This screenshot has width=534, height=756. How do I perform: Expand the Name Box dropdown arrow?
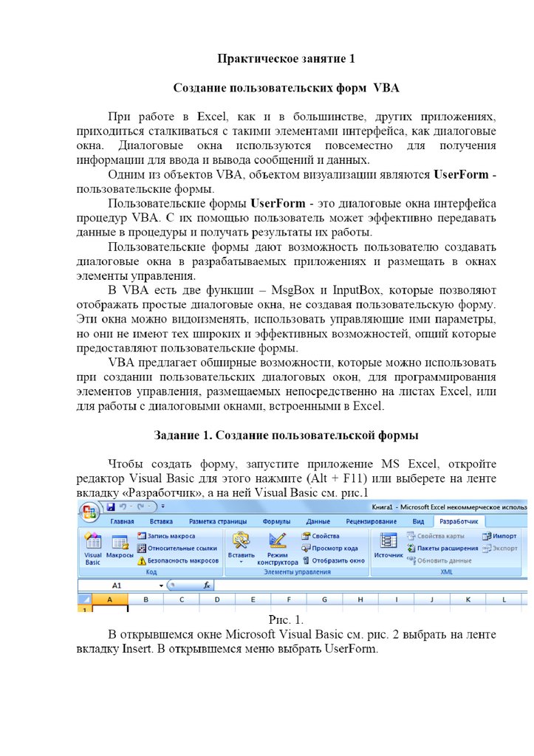coord(161,585)
